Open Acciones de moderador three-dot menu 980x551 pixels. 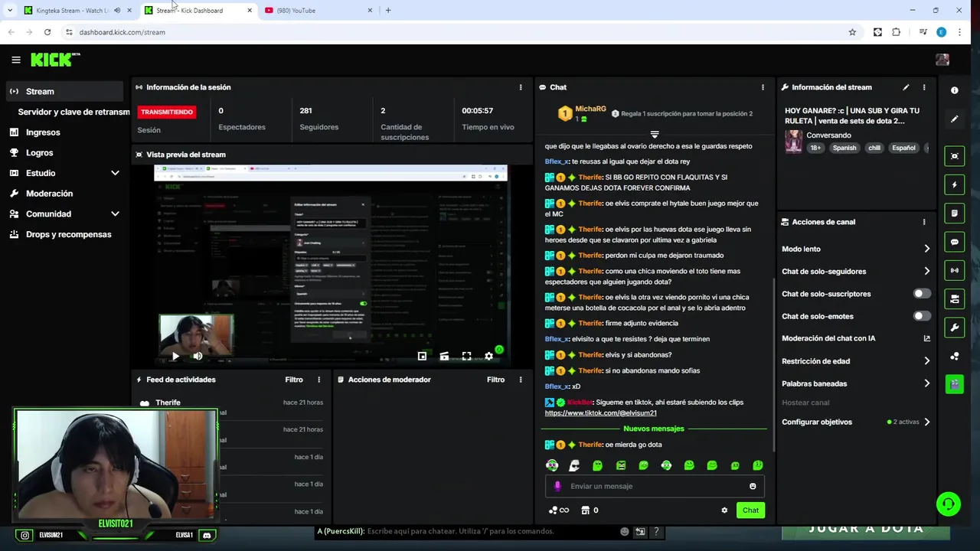pos(521,380)
